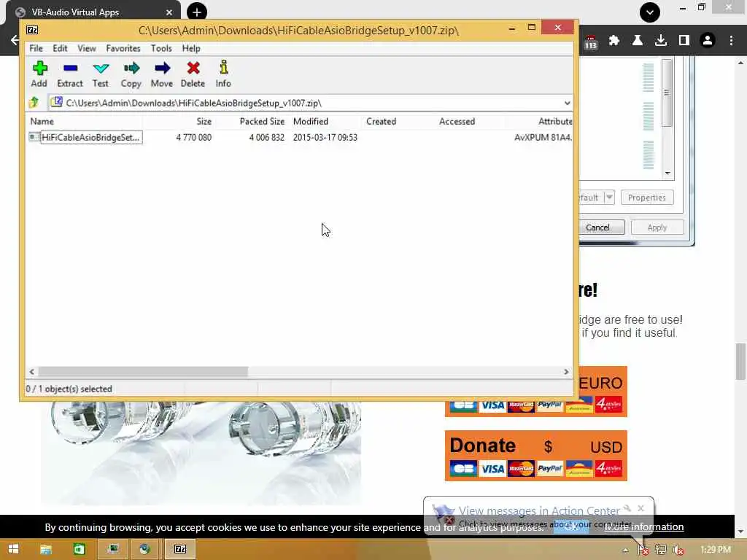The height and width of the screenshot is (560, 747).
Task: Click the Action Center flag tray icon
Action: 643,550
